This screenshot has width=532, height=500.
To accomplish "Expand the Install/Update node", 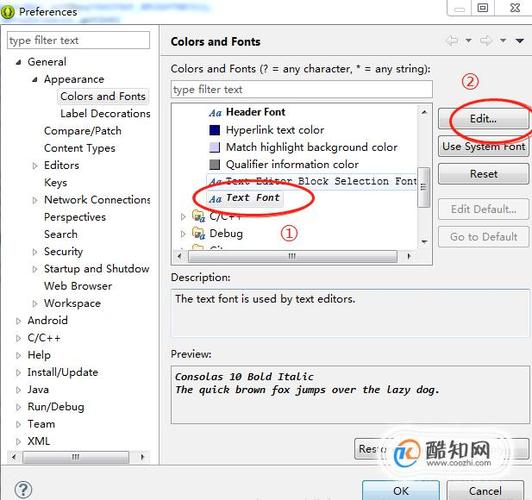I will coord(18,373).
